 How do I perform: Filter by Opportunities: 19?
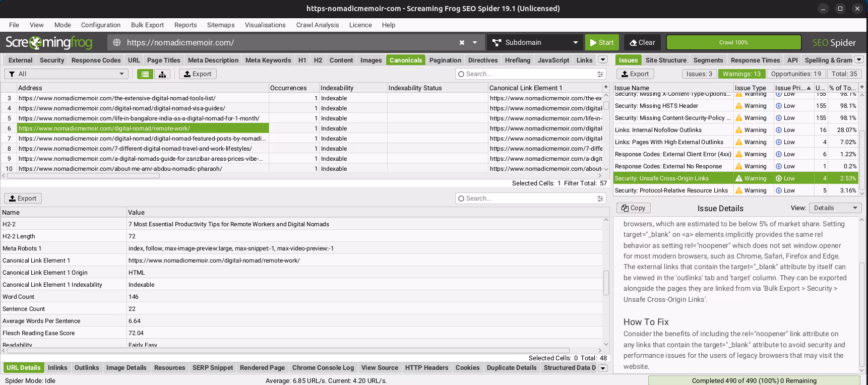coord(796,74)
